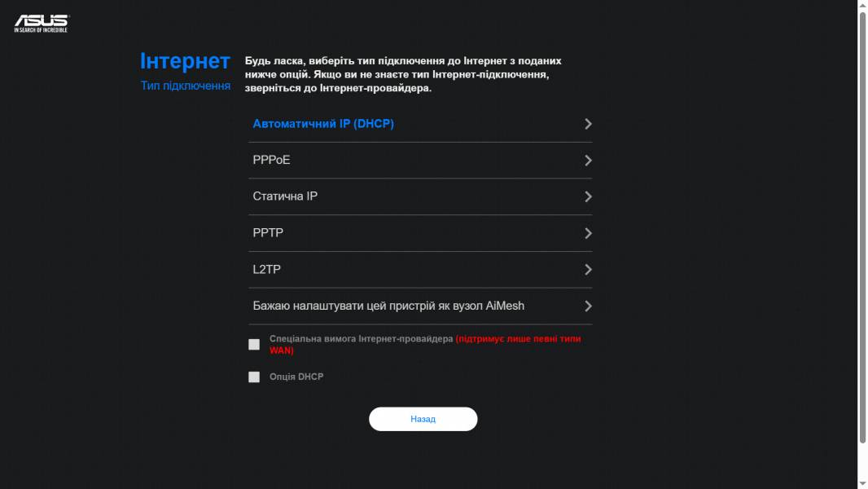Screen dimensions: 868x489
Task: Click the Опція DHCP label
Action: (296, 377)
